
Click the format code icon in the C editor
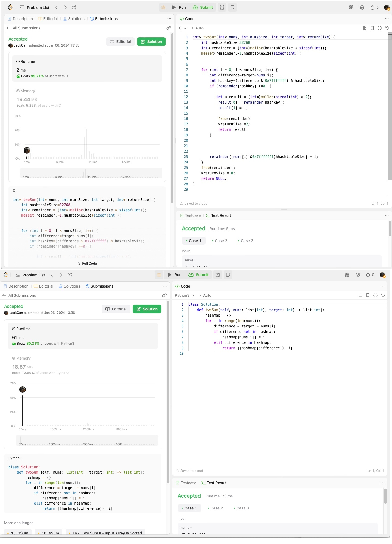coord(365,28)
